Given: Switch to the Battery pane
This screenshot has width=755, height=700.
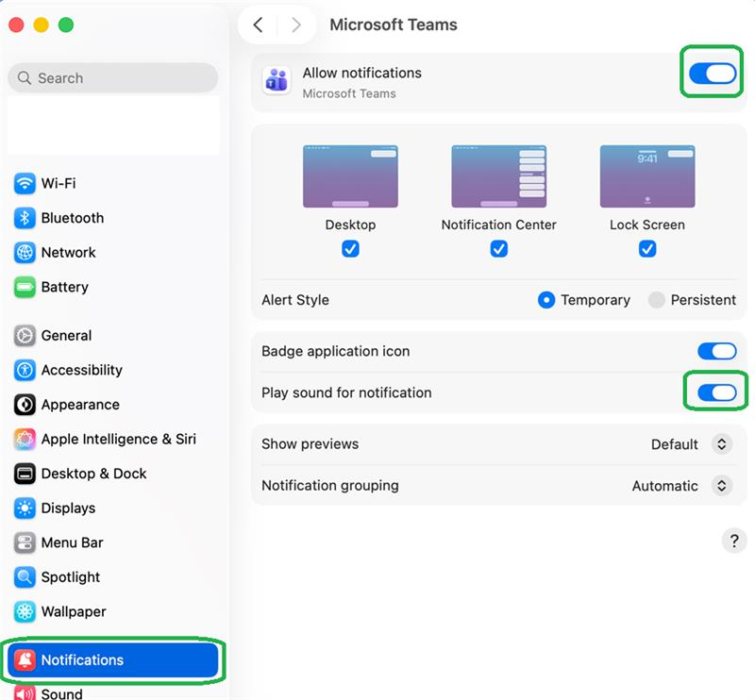Looking at the screenshot, I should (x=113, y=288).
